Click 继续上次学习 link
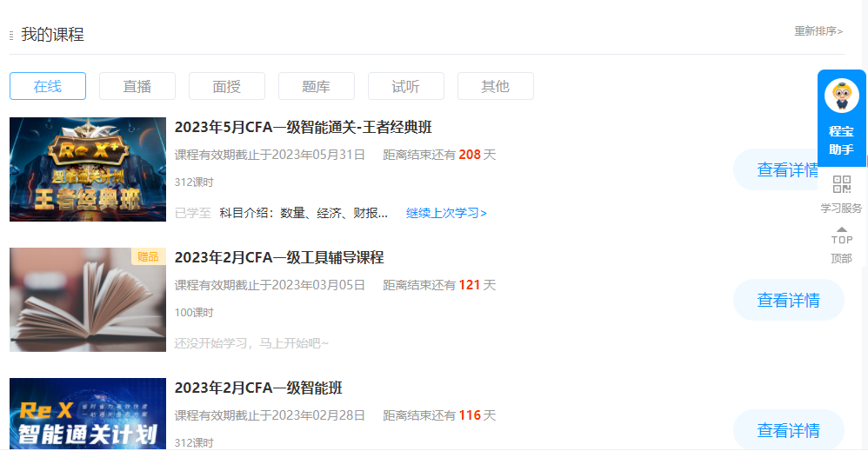The image size is (868, 451). pos(446,213)
